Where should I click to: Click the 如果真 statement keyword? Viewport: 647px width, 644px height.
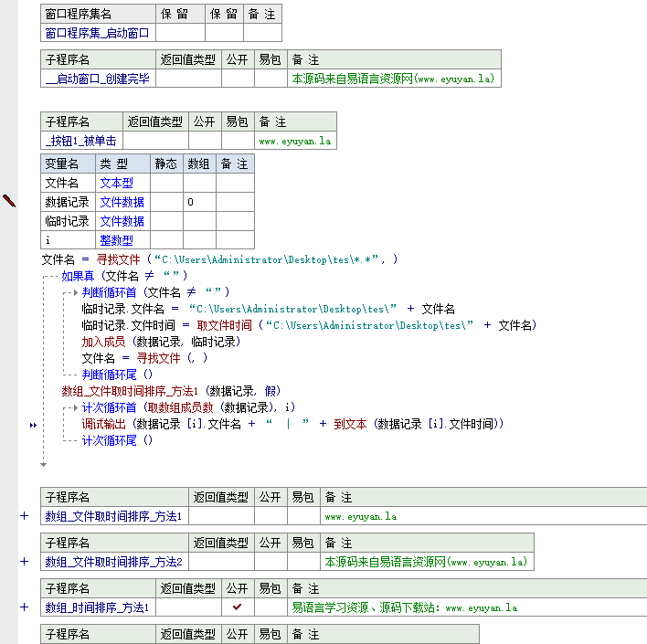tap(78, 276)
